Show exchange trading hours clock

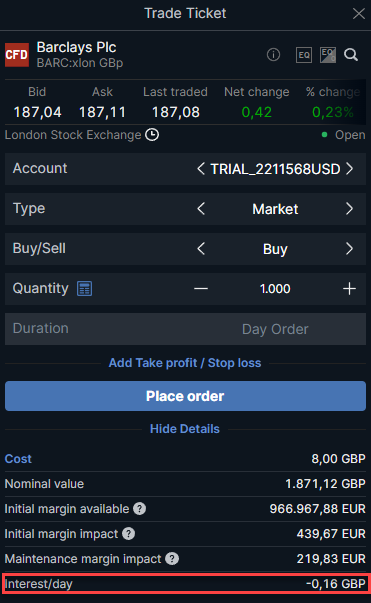(x=152, y=135)
